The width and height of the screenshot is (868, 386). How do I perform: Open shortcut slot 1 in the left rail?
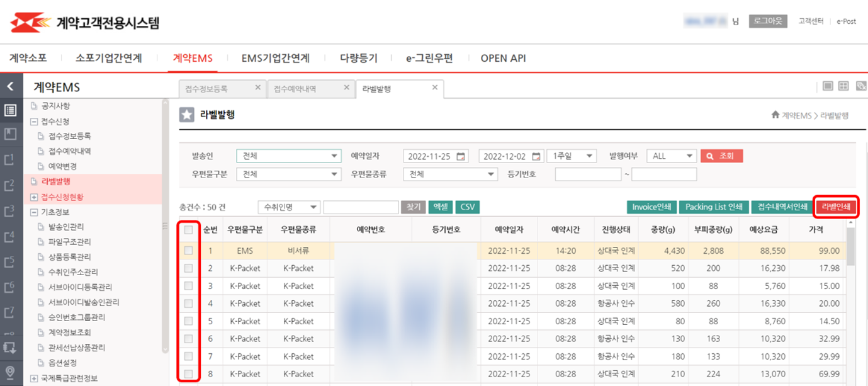(x=10, y=159)
